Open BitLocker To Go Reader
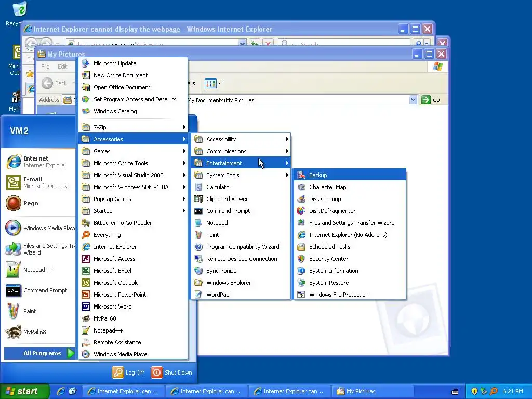The width and height of the screenshot is (532, 399). coord(133,222)
